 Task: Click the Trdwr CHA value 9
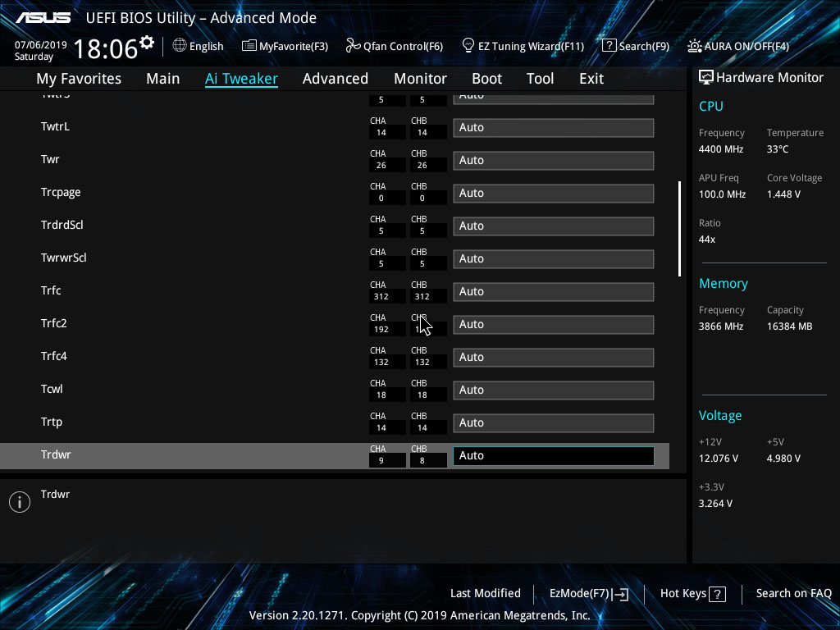(381, 461)
